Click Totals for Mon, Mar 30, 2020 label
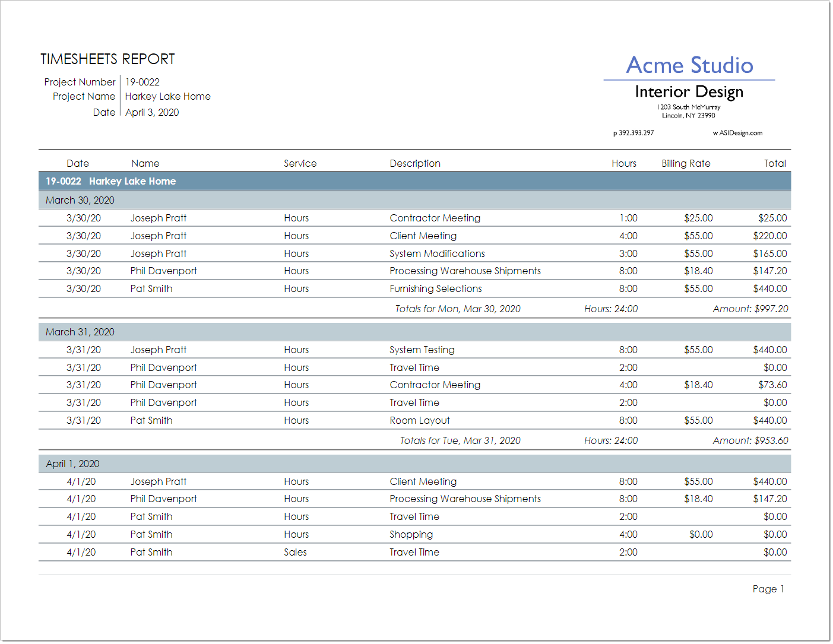 (458, 309)
